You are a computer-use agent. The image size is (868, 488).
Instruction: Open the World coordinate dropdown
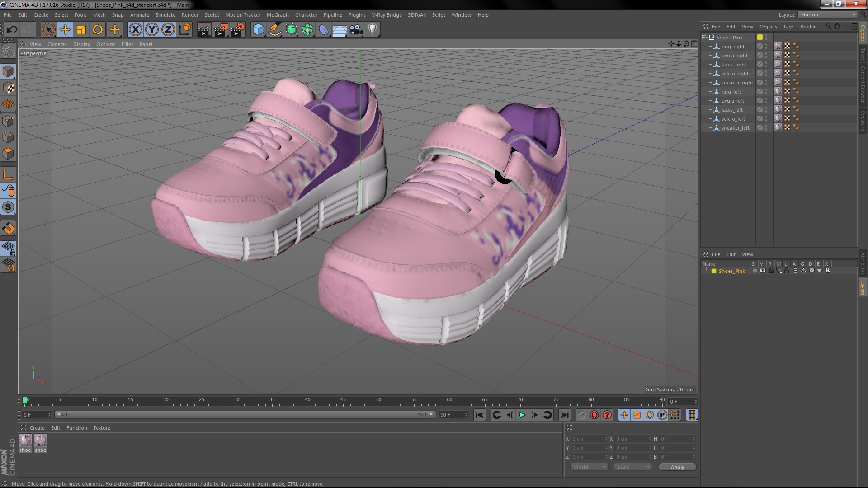click(589, 467)
